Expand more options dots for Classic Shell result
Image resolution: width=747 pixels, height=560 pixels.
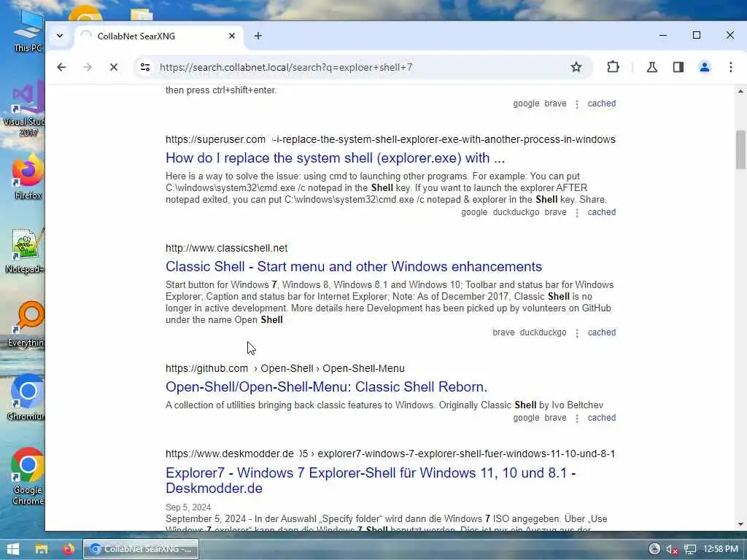click(577, 332)
